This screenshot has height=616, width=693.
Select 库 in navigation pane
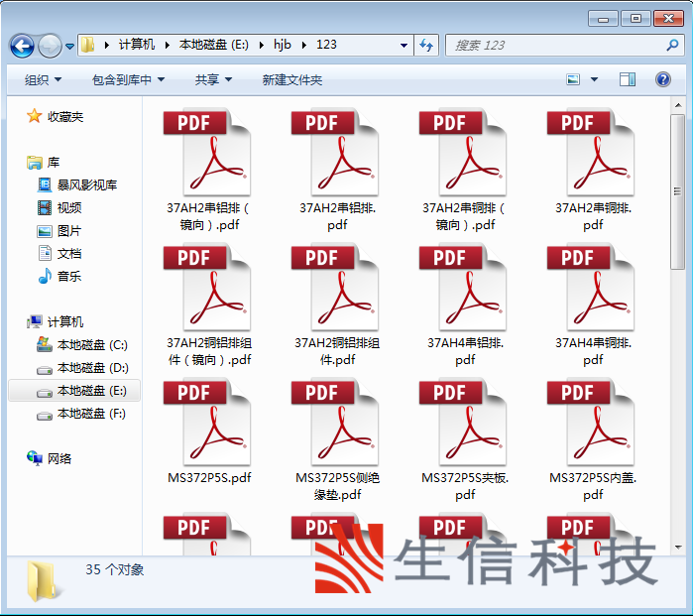coord(43,163)
